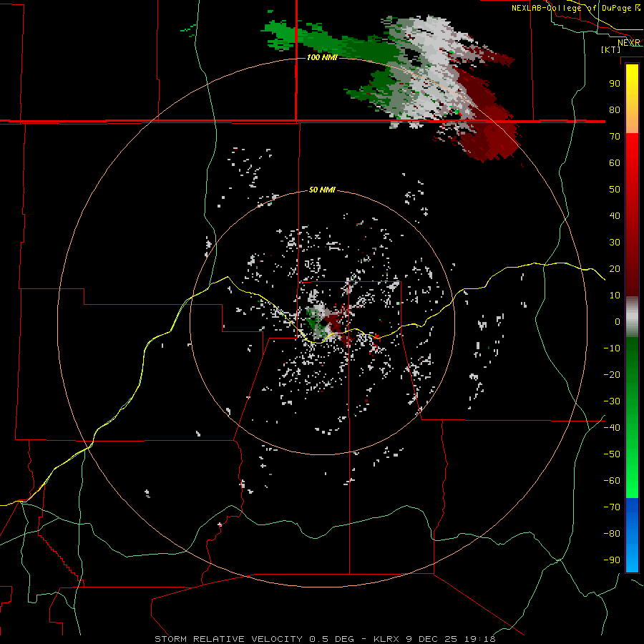
Task: Click the 60 label on the velocity scale
Action: (615, 162)
